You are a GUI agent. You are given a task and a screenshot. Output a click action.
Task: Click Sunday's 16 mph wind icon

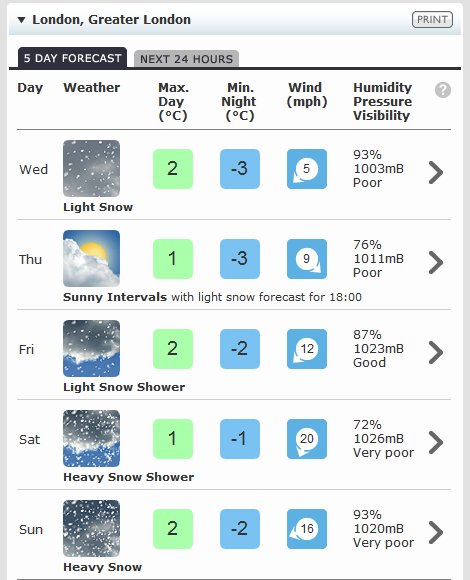307,529
